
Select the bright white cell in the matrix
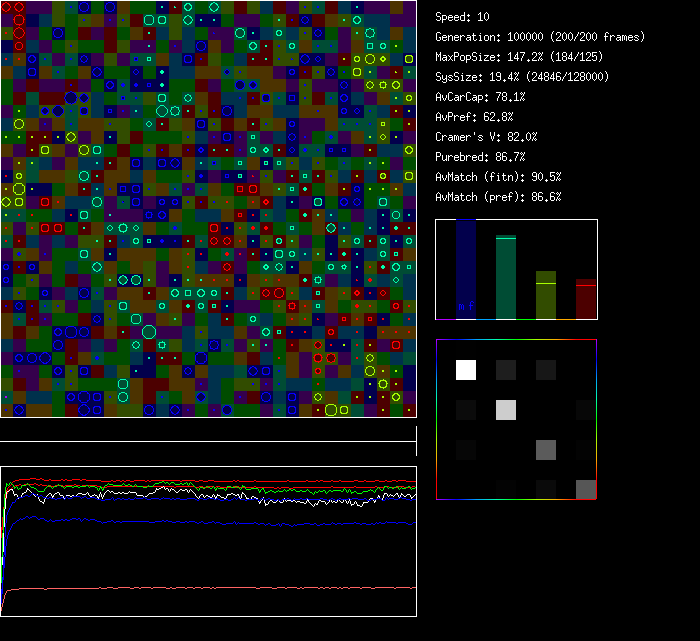(466, 370)
